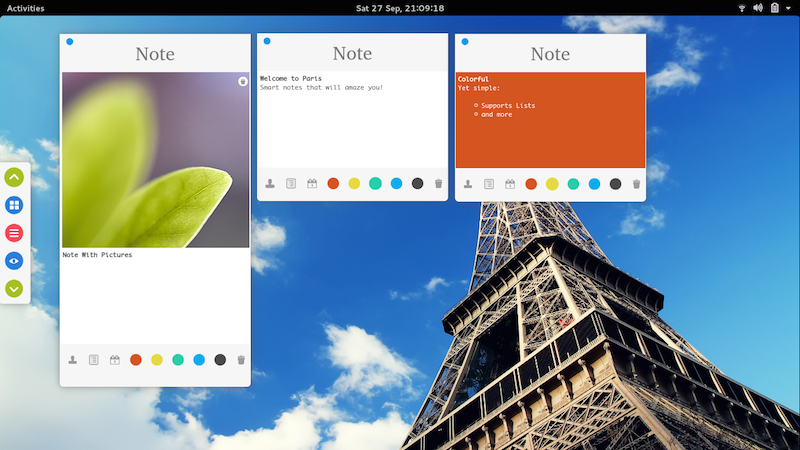Click pin icon in Welcome to Paris note
800x450 pixels.
pos(270,183)
